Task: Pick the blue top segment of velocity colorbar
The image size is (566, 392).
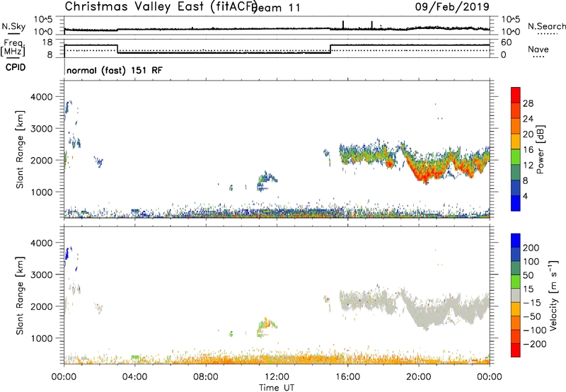Action: pyautogui.click(x=516, y=241)
